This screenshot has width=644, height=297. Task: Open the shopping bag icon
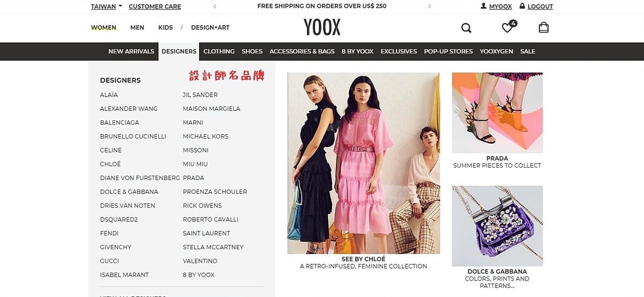click(544, 27)
